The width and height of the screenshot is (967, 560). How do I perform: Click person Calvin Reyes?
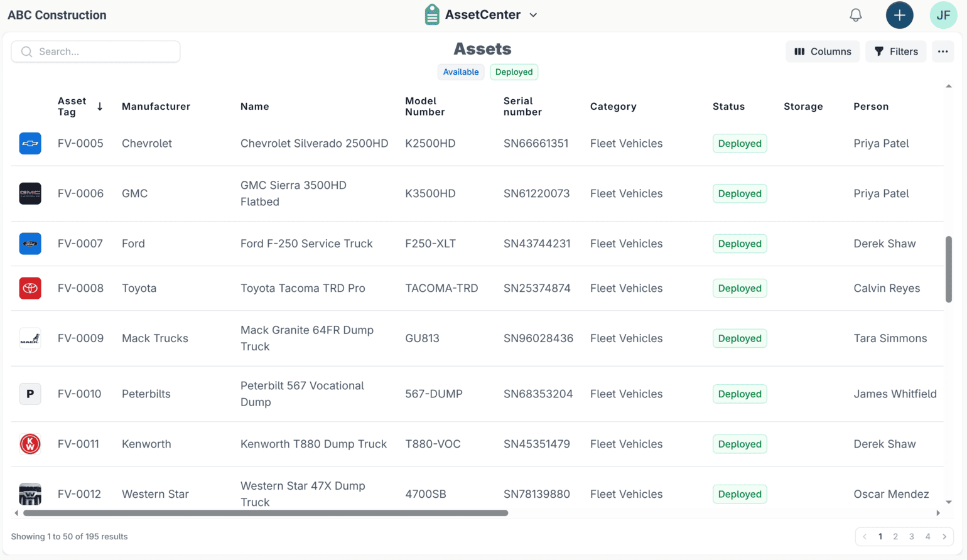[887, 288]
